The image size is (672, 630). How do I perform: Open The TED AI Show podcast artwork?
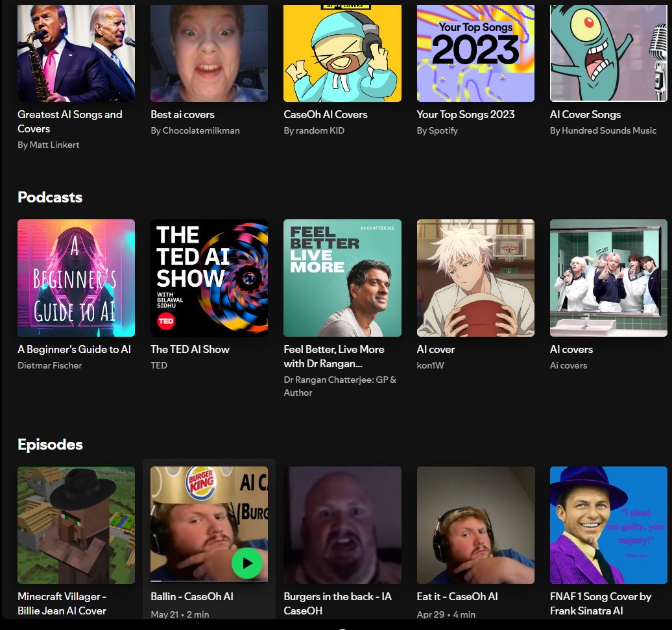[209, 278]
